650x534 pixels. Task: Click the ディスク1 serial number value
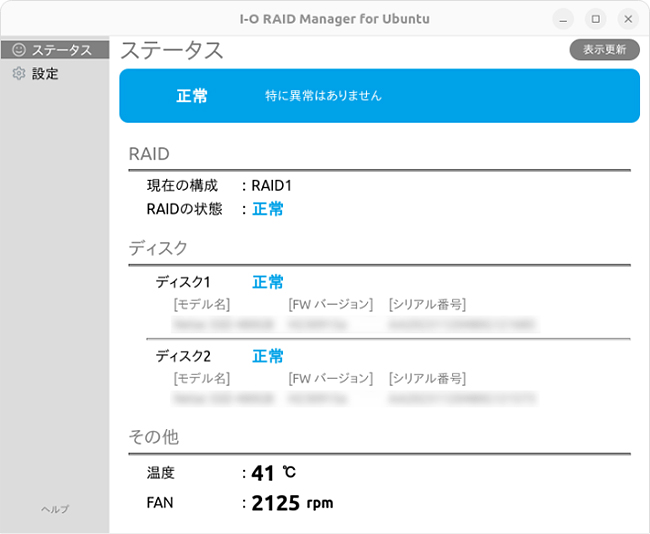point(462,325)
